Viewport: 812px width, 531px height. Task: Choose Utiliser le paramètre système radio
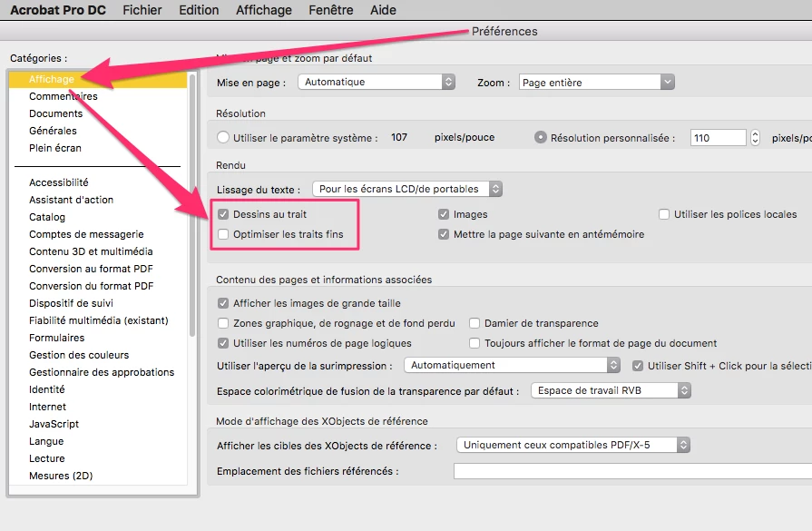(223, 137)
